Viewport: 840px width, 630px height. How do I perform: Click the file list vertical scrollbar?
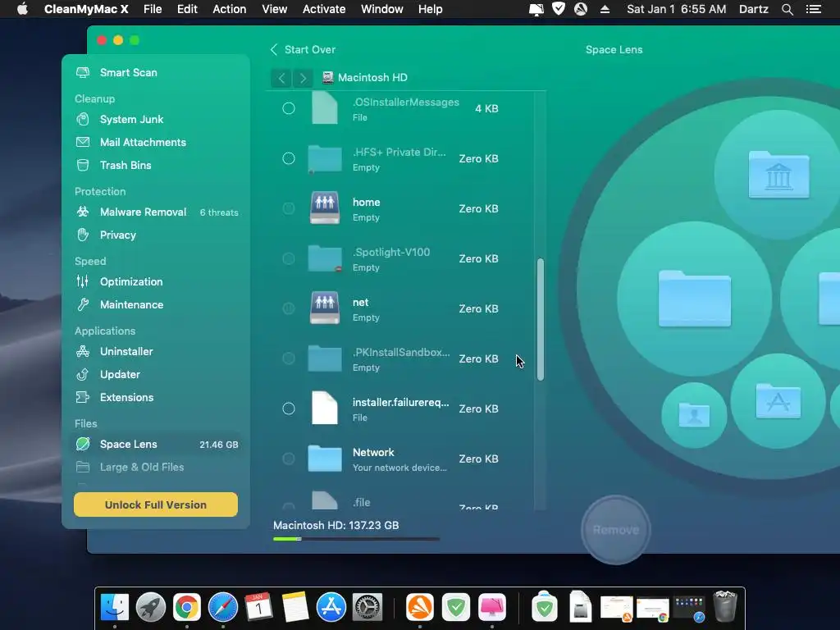click(x=540, y=320)
